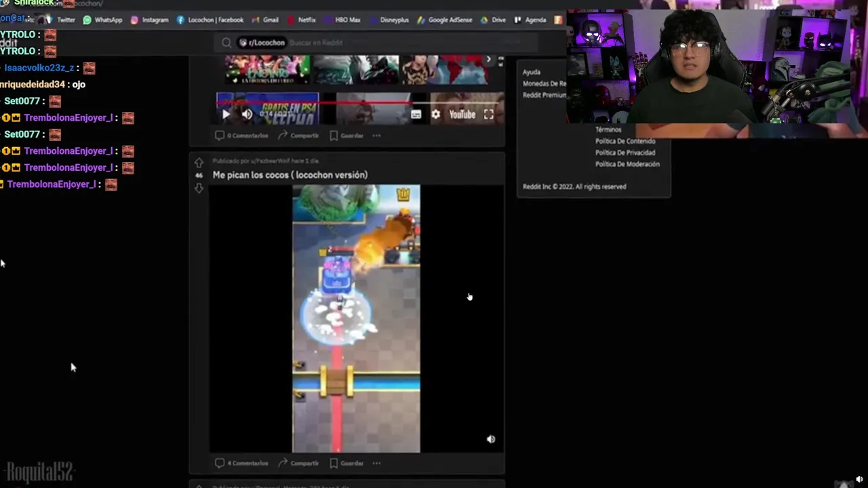Screen dimensions: 868x488
Task: Share the YouTube post with Compartir
Action: 297,136
